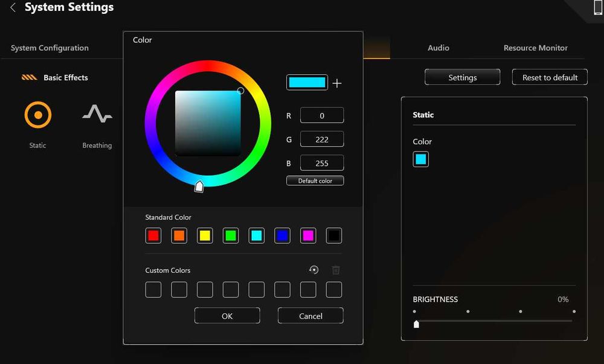
Task: Click the Brightness slider handle
Action: pos(416,324)
